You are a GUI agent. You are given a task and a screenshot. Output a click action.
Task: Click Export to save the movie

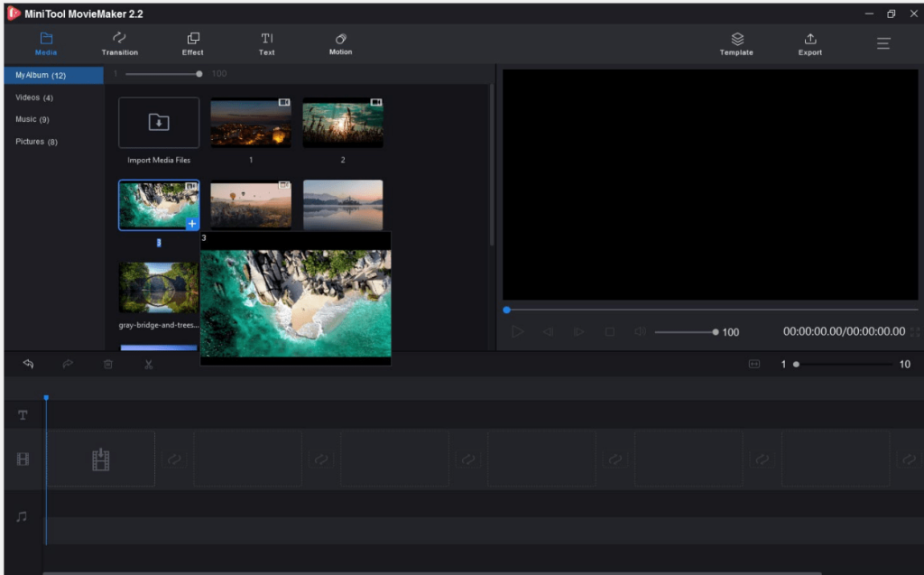(x=809, y=43)
